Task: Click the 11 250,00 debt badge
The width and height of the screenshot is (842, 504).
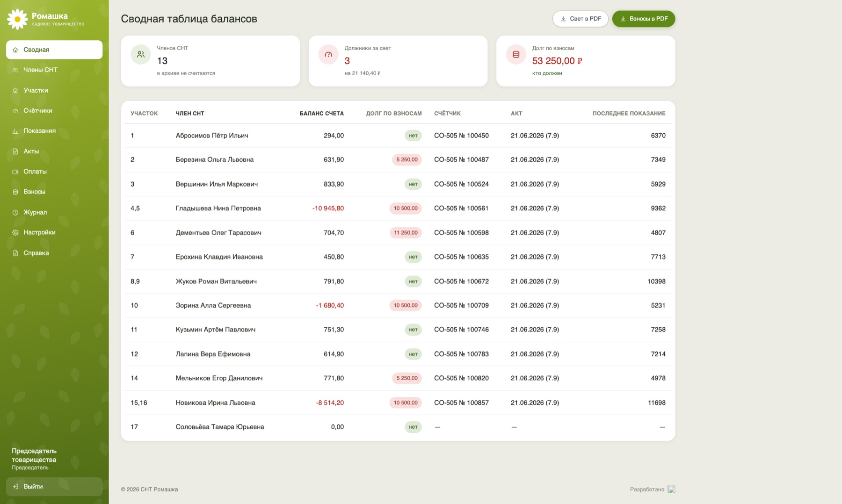Action: point(406,233)
